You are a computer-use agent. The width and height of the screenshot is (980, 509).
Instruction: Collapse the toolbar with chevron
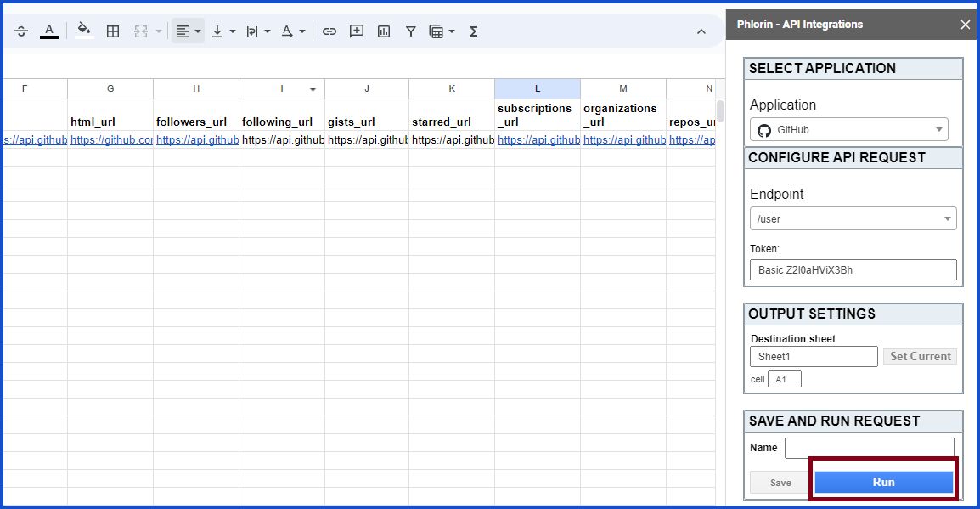[701, 32]
